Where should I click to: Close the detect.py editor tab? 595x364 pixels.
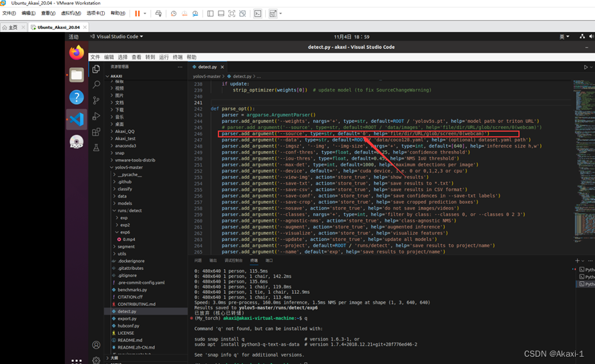click(x=222, y=67)
